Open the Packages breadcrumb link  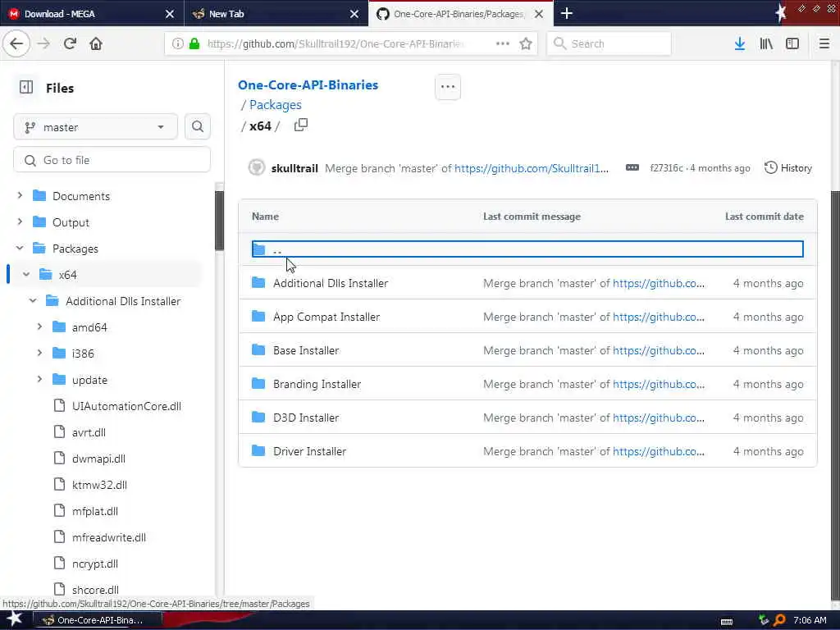point(276,104)
